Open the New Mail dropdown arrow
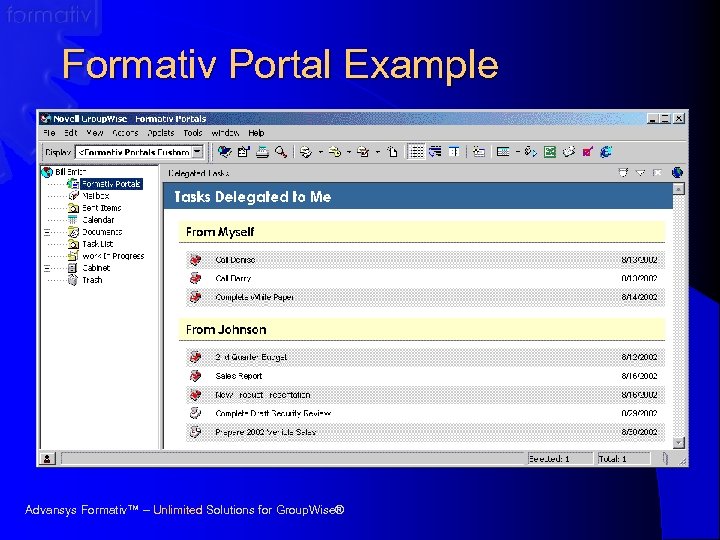This screenshot has height=540, width=720. 321,152
